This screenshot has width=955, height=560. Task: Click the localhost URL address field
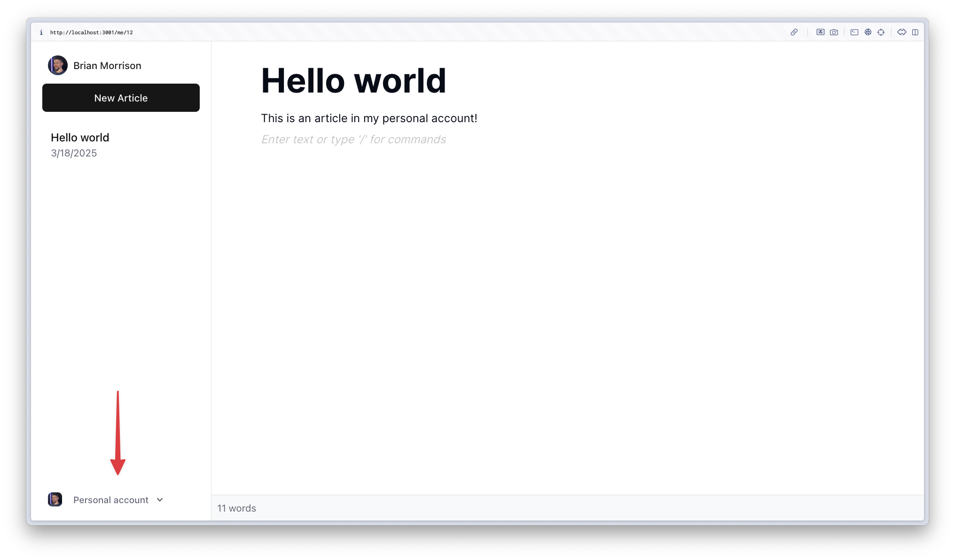point(92,32)
